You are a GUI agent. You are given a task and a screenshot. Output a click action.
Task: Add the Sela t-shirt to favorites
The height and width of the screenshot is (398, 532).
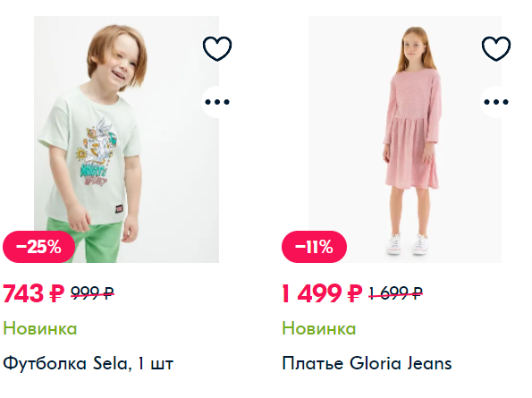tap(217, 48)
